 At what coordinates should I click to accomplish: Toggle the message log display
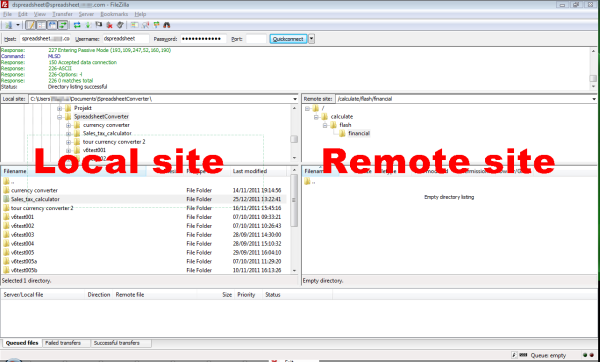point(30,25)
